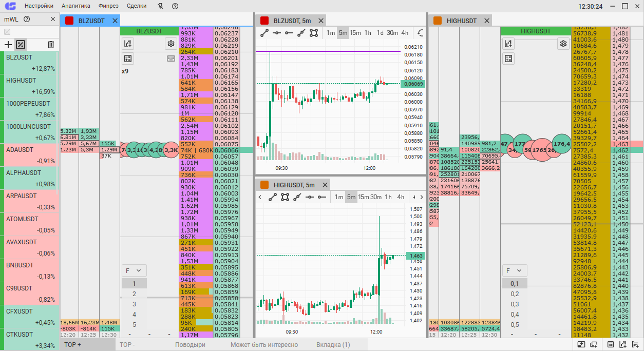Add a symbol with the plus icon
Image resolution: width=644 pixels, height=351 pixels.
(x=8, y=45)
